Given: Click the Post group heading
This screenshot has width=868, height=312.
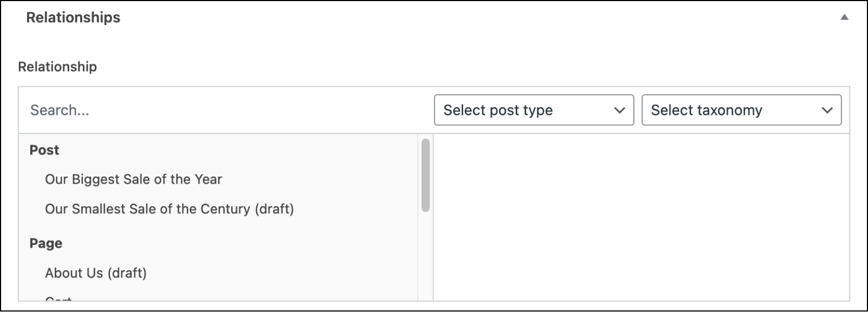Looking at the screenshot, I should click(x=44, y=149).
